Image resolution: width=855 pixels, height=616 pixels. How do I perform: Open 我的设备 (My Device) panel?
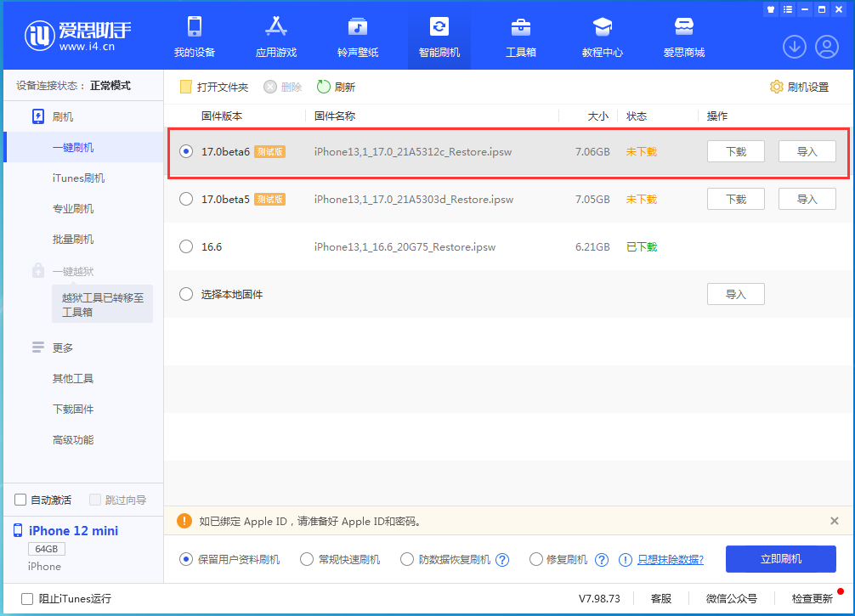pyautogui.click(x=194, y=36)
